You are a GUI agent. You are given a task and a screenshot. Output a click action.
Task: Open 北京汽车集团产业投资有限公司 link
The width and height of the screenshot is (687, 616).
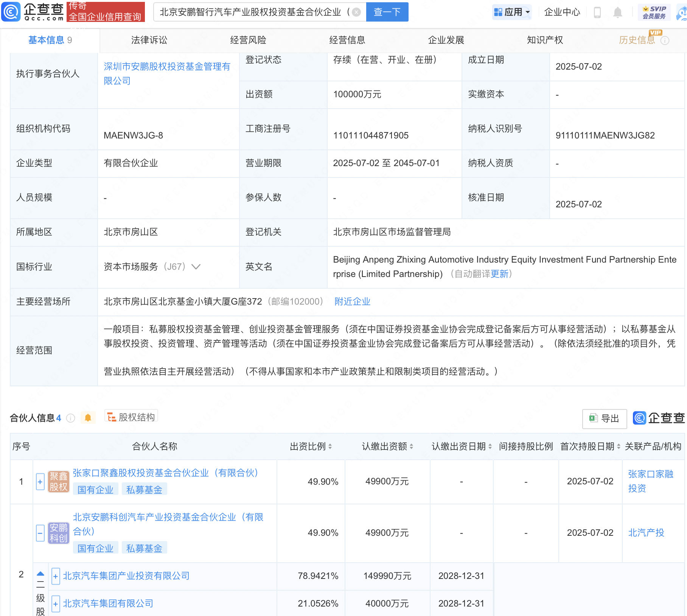[x=126, y=576]
